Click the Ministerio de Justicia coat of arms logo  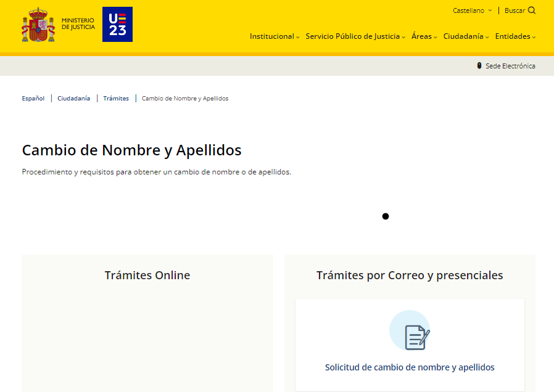coord(38,25)
